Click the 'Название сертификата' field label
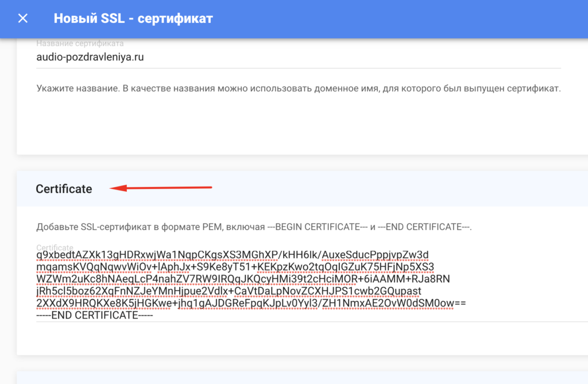 [80, 44]
